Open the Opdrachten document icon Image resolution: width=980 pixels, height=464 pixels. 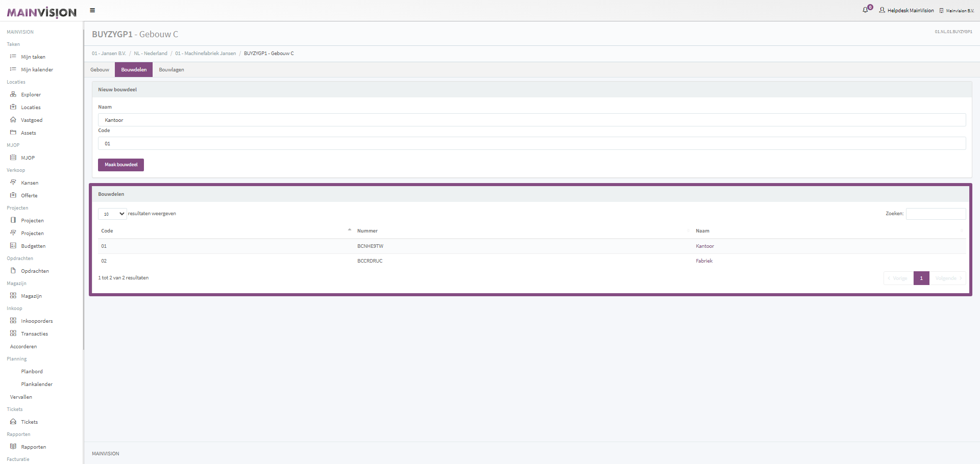click(x=13, y=271)
